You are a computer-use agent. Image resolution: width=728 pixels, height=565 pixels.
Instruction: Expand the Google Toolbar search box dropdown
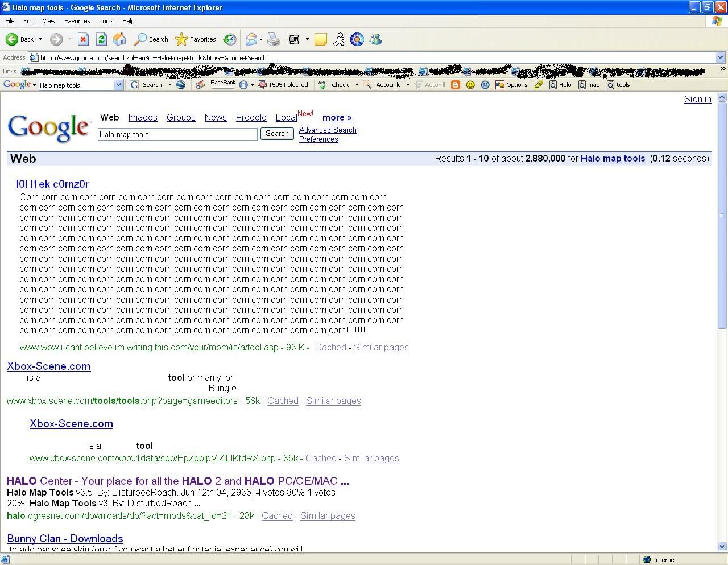point(118,85)
